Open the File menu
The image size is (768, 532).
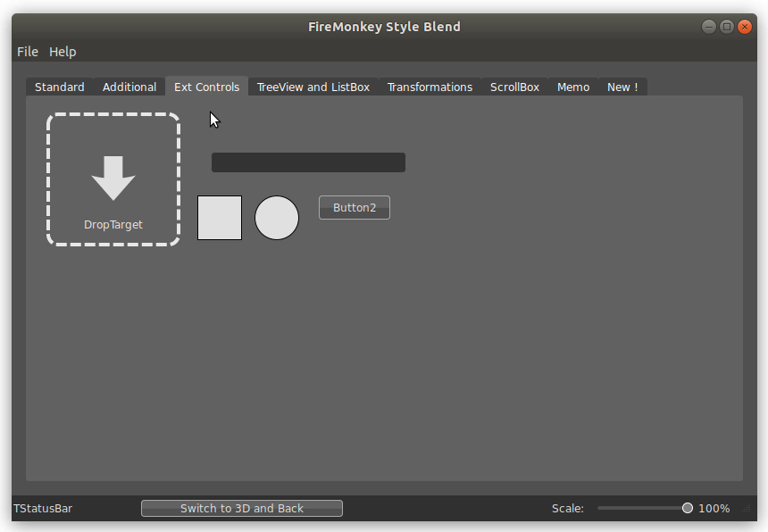[28, 52]
